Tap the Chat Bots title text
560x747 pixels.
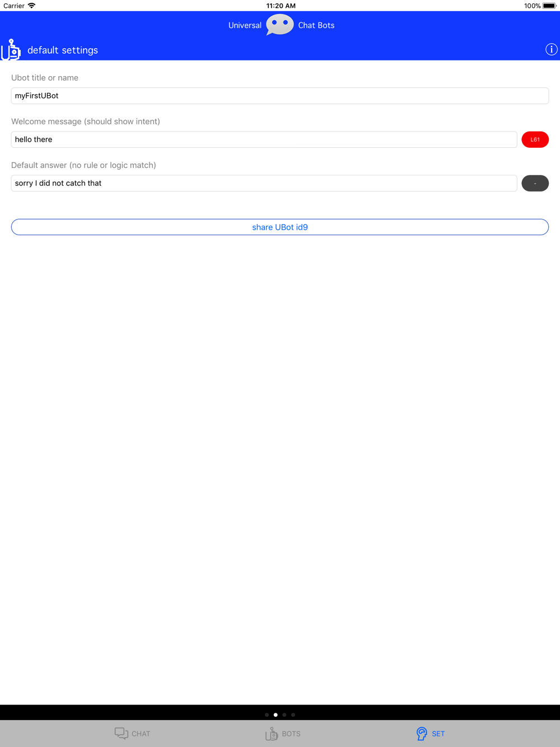316,25
